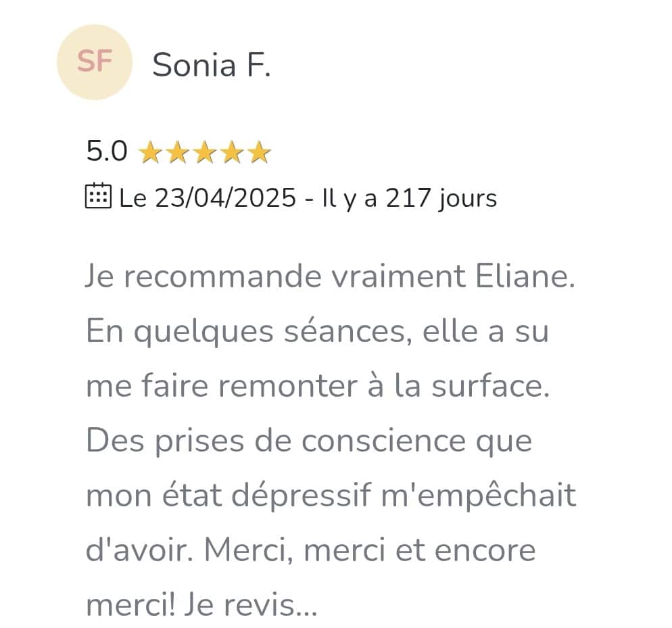Select the fourth gold star
672x628 pixels.
[x=231, y=153]
